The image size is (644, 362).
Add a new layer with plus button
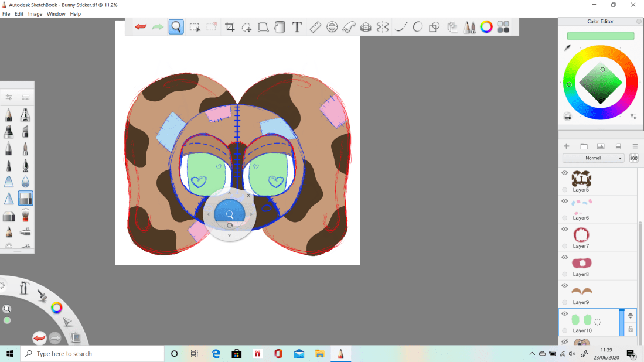coord(567,146)
